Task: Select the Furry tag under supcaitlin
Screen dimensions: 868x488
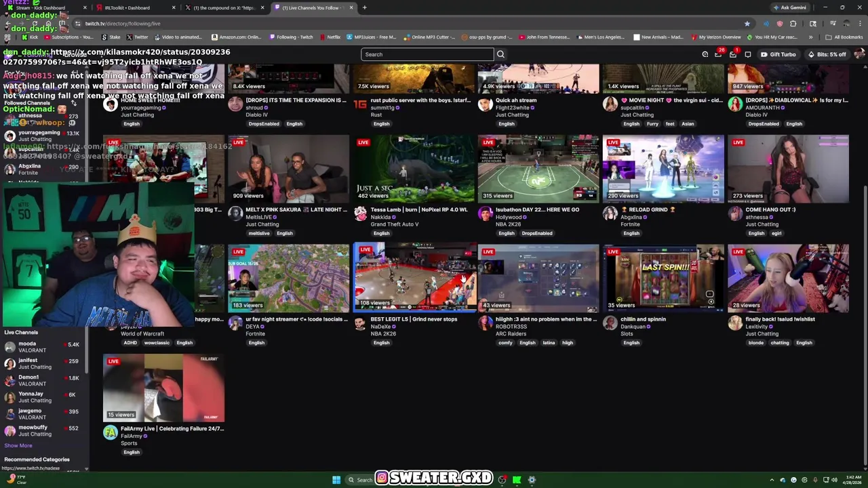Action: pyautogui.click(x=652, y=124)
